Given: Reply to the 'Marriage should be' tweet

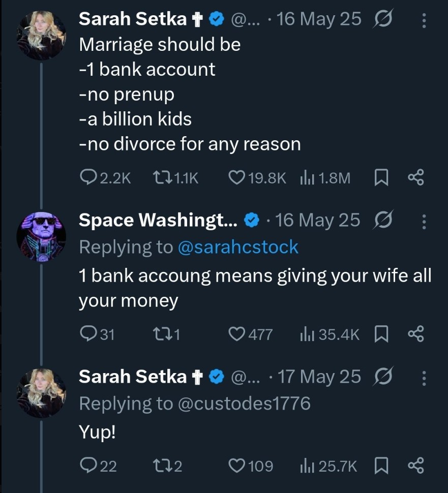Looking at the screenshot, I should point(89,177).
